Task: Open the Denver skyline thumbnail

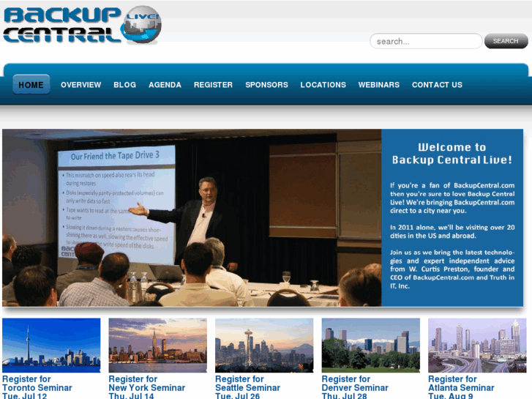Action: (371, 346)
